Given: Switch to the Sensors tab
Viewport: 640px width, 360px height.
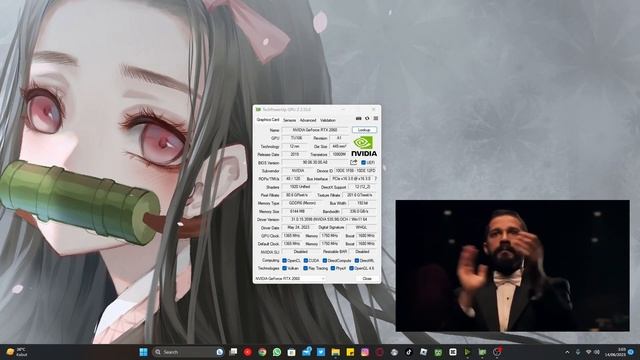Looking at the screenshot, I should (289, 120).
